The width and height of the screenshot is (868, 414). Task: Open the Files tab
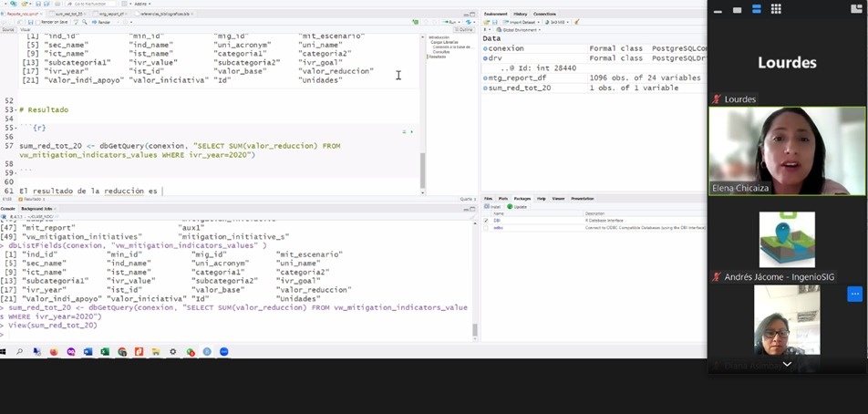489,198
